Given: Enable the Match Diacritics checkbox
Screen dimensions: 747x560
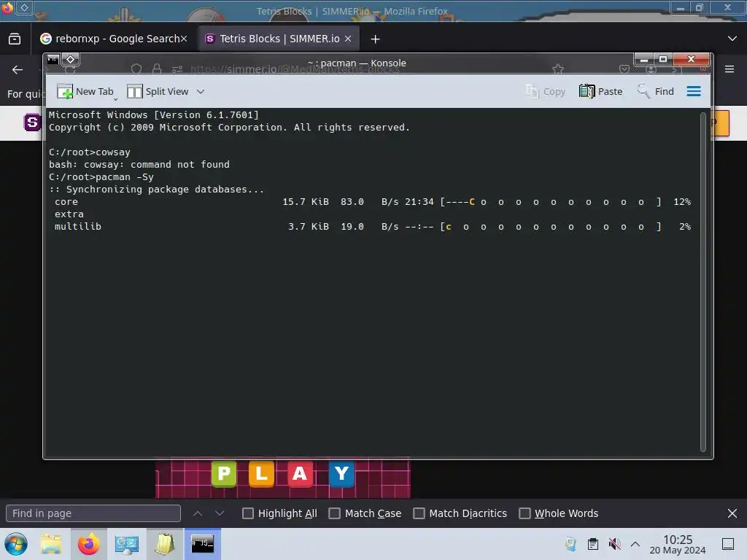Looking at the screenshot, I should click(x=419, y=513).
